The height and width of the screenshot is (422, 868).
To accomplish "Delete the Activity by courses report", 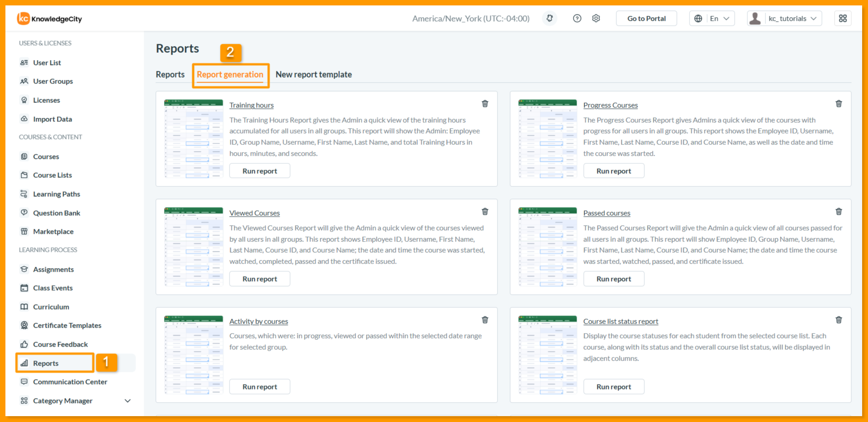I will (x=485, y=320).
